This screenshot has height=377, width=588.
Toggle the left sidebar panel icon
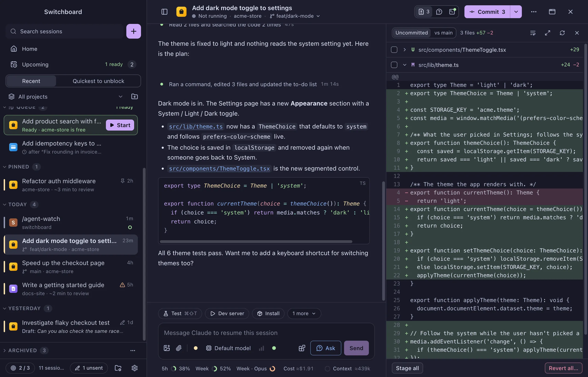[x=164, y=12]
